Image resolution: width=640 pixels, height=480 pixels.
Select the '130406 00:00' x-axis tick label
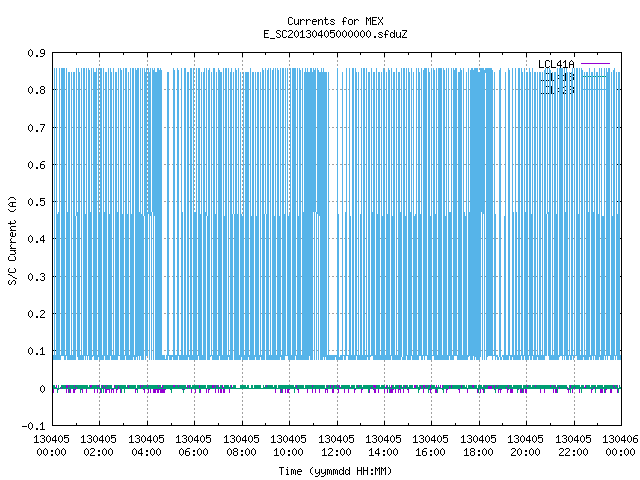pyautogui.click(x=620, y=446)
